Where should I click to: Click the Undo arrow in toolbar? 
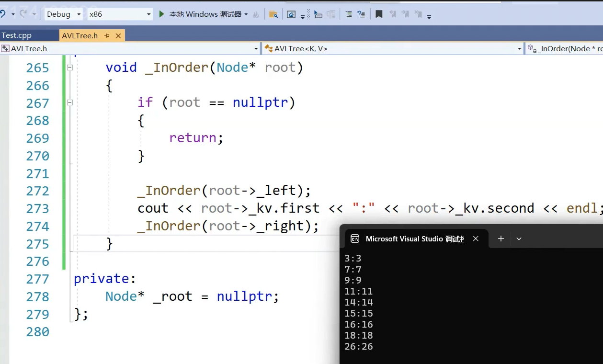(2, 14)
